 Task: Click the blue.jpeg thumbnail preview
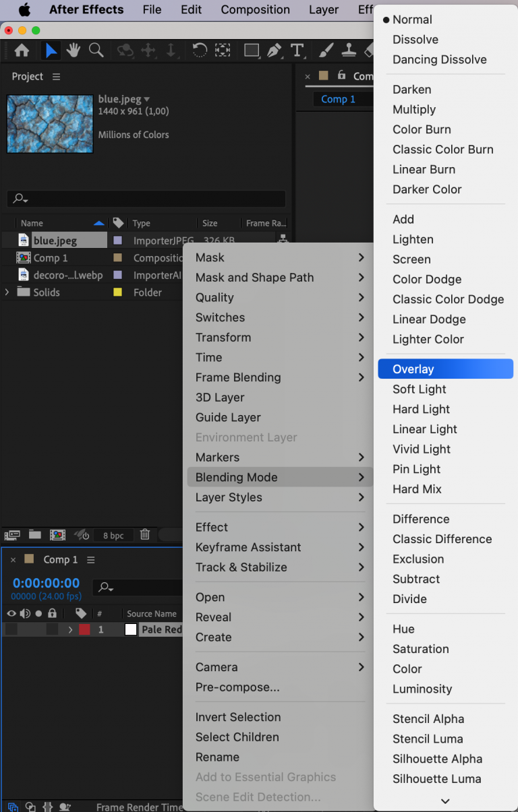coord(49,123)
